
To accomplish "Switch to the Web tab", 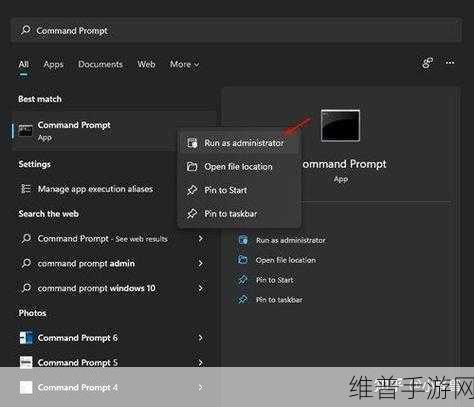I will click(x=146, y=64).
